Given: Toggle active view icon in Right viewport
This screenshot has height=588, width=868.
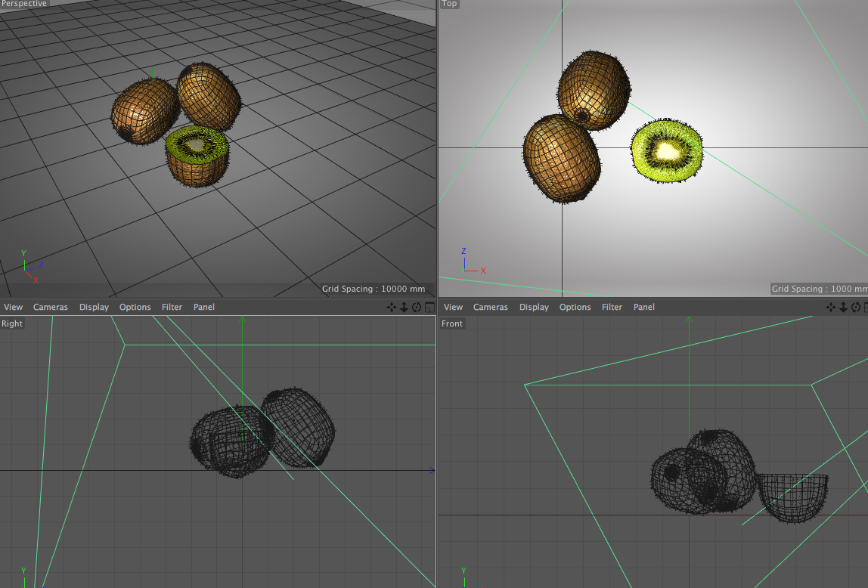Looking at the screenshot, I should click(429, 307).
